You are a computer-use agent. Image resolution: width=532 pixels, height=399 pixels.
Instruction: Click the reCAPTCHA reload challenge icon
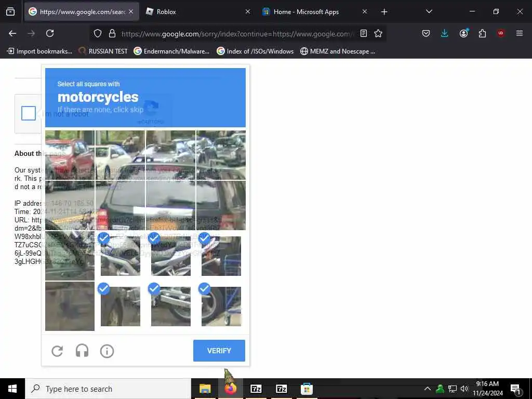57,351
